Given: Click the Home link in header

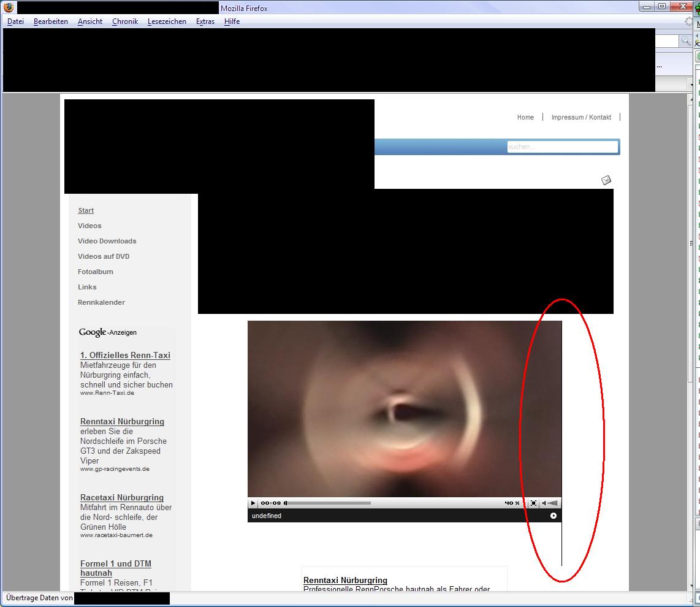Looking at the screenshot, I should click(x=525, y=117).
